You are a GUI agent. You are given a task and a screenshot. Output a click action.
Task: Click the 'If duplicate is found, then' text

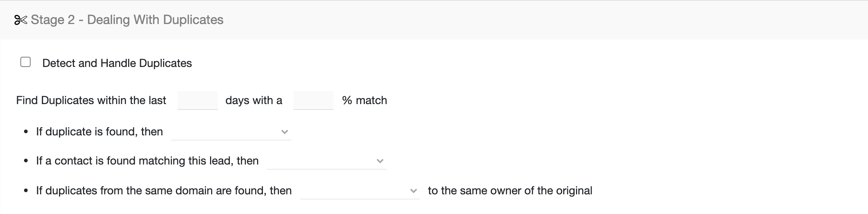click(99, 132)
